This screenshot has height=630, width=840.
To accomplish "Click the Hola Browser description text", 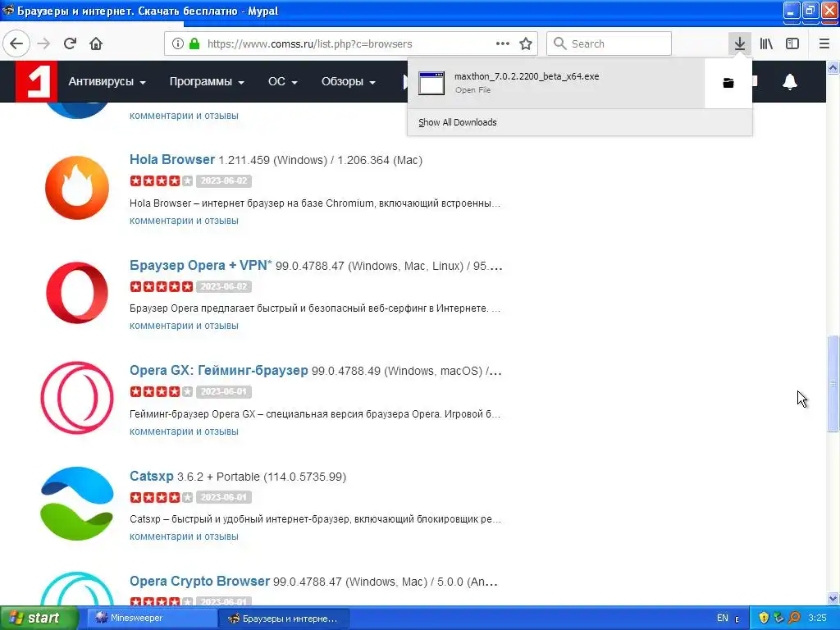I will click(315, 203).
